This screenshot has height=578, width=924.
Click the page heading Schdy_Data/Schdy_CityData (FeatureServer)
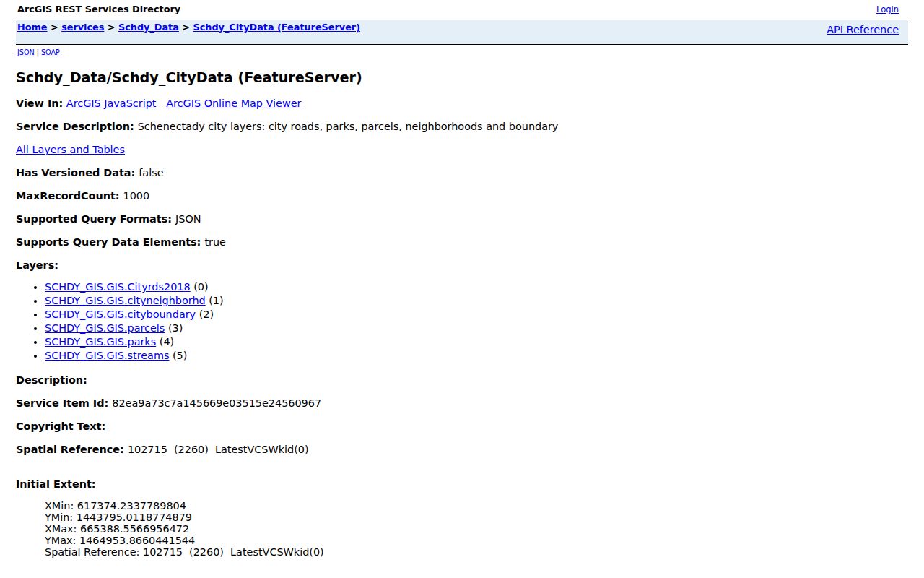[189, 77]
